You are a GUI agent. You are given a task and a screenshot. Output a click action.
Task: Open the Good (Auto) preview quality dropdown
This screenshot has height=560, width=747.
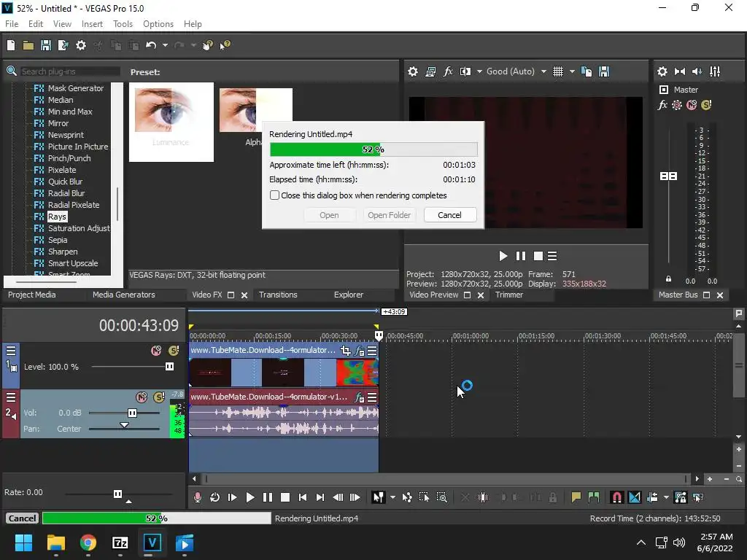(x=543, y=71)
